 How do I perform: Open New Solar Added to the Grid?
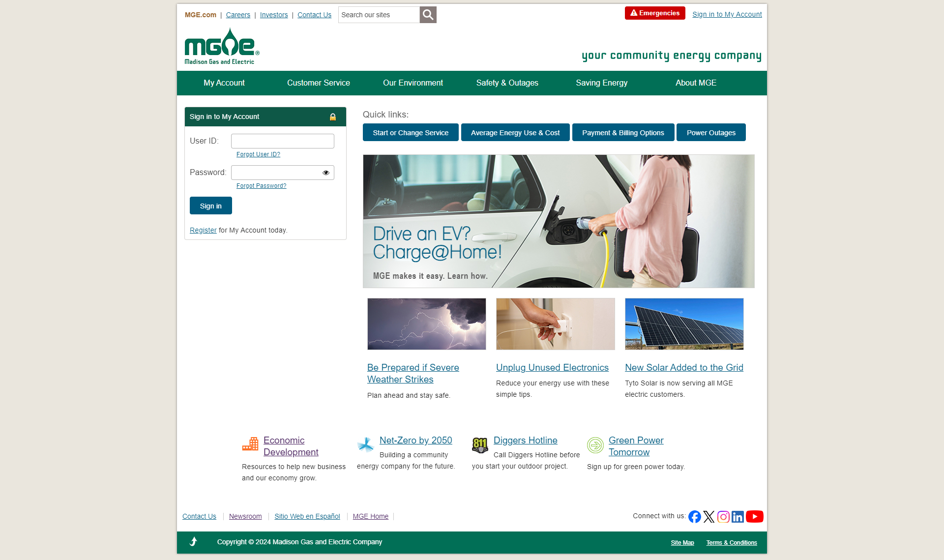click(684, 367)
